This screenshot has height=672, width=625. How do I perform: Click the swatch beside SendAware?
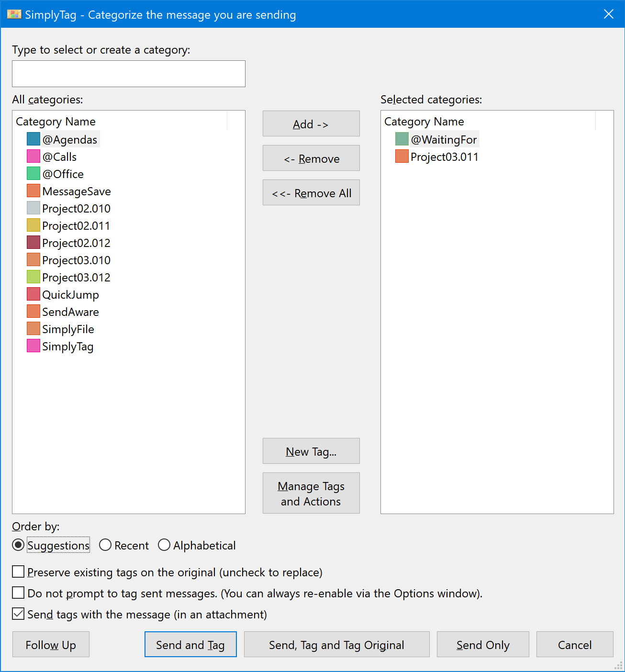click(33, 312)
